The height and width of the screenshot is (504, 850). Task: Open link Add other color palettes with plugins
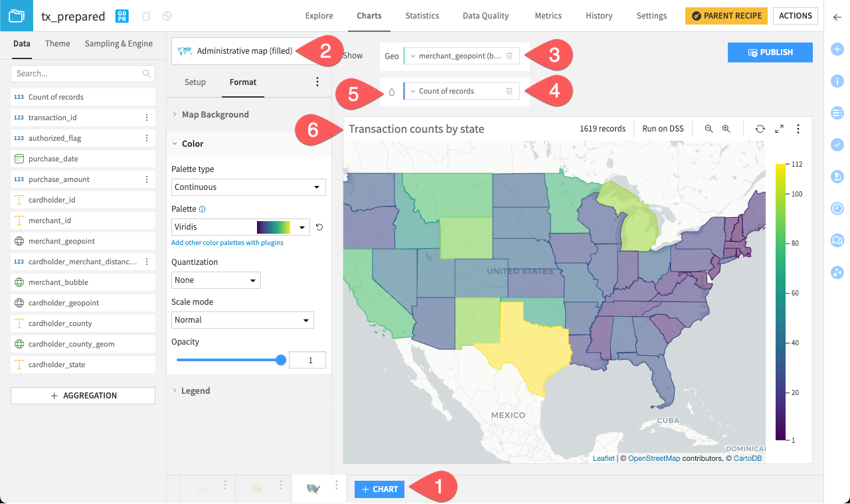click(228, 242)
